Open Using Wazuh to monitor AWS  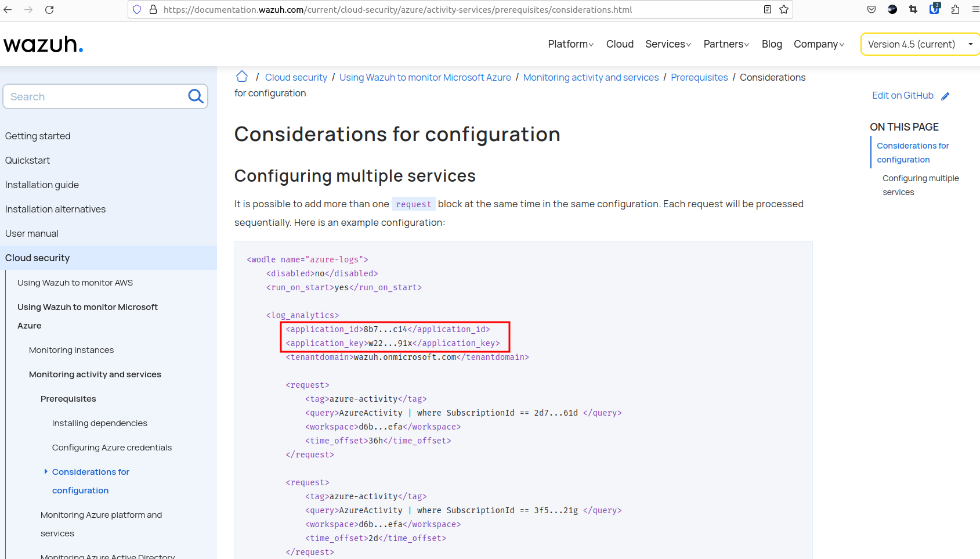[75, 283]
